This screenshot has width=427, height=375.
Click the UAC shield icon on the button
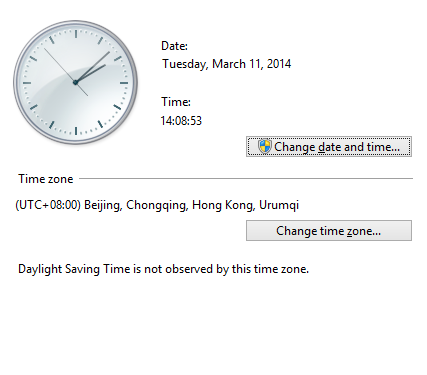click(x=264, y=147)
